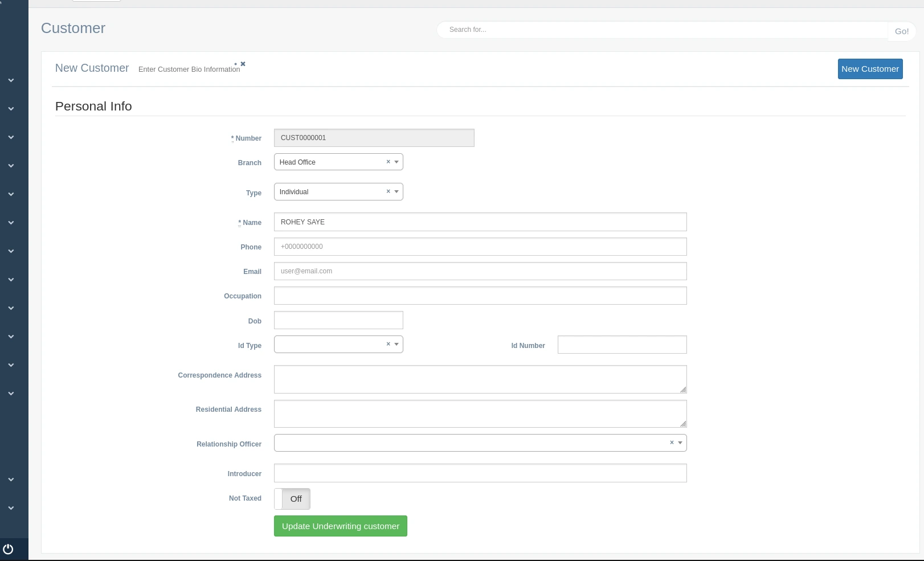This screenshot has width=924, height=561.
Task: Click the Go! search button
Action: pos(901,31)
